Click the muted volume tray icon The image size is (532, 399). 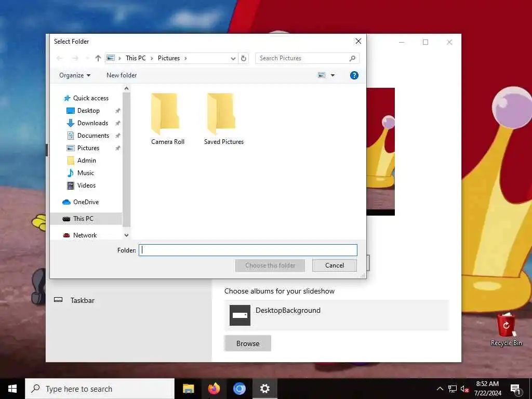click(464, 389)
